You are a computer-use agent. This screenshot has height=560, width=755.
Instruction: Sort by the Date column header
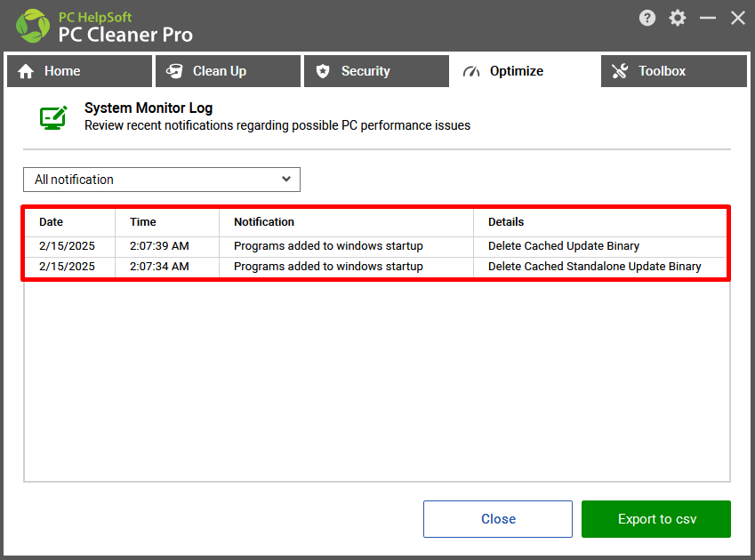(51, 222)
